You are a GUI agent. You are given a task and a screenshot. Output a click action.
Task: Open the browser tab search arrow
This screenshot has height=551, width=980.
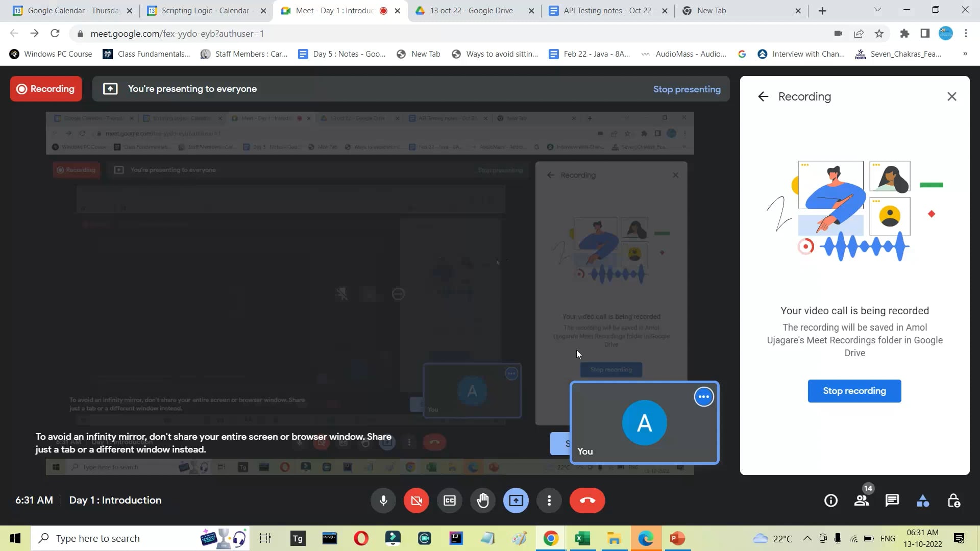(x=877, y=10)
